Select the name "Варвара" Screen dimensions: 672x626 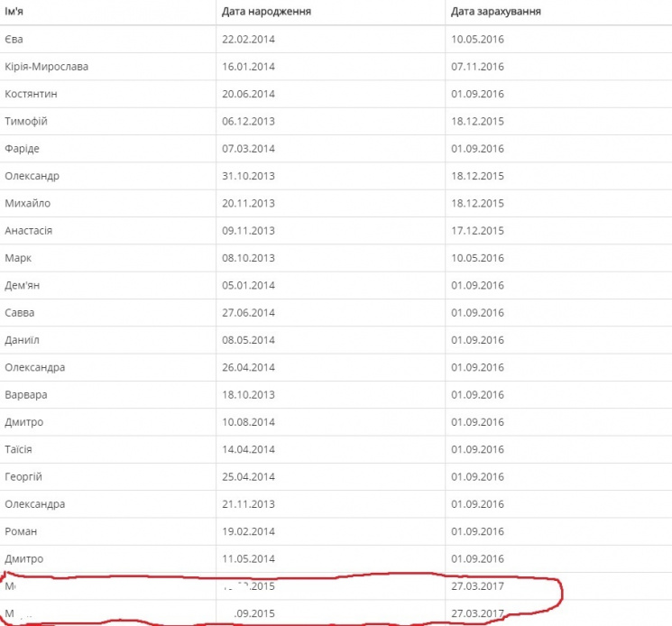pyautogui.click(x=26, y=395)
